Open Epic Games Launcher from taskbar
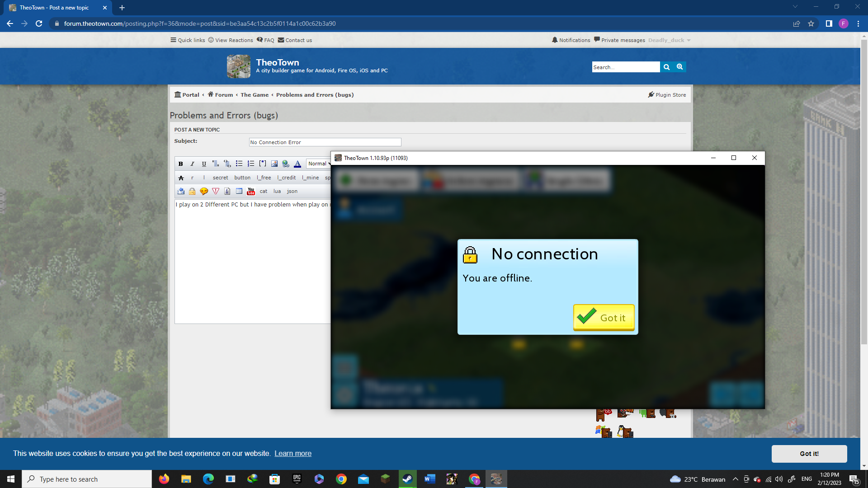The image size is (868, 488). [297, 479]
